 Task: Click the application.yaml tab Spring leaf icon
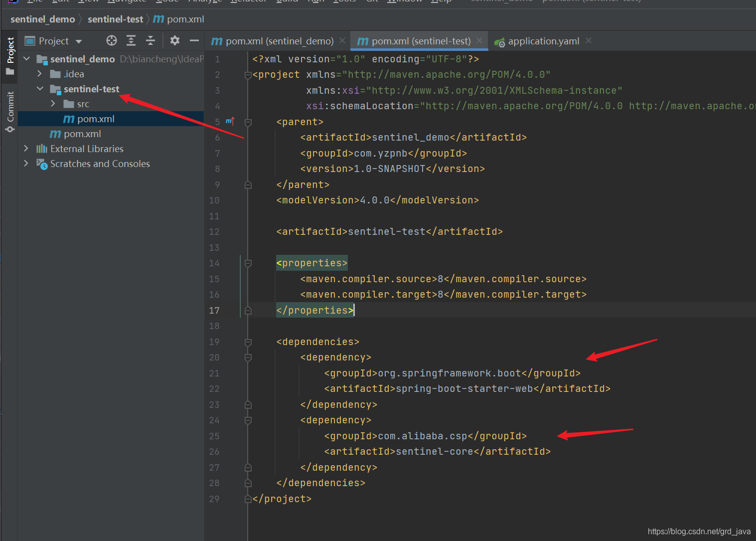(499, 42)
